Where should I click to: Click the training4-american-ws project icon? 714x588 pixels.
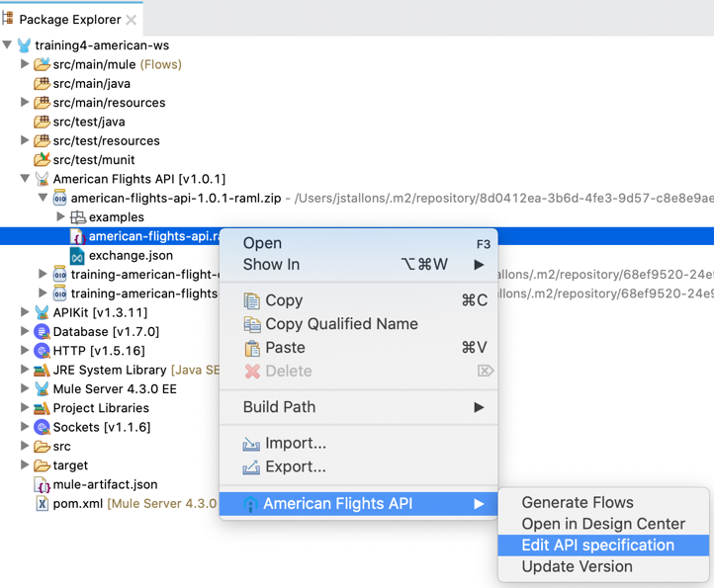[x=24, y=45]
